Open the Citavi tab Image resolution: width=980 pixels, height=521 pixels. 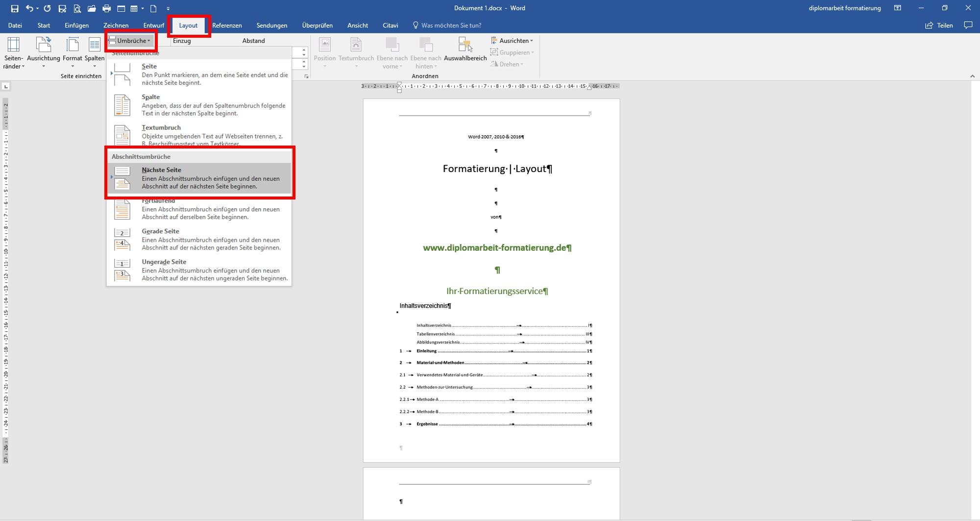click(x=391, y=25)
